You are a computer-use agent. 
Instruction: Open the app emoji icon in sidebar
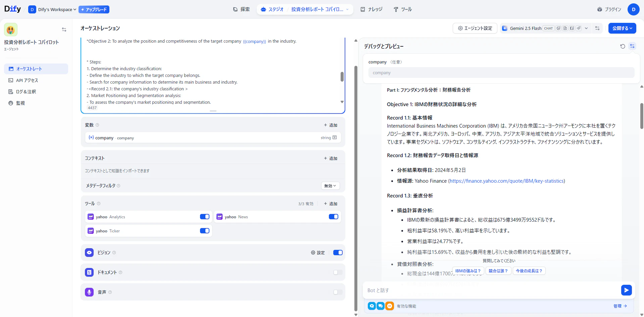pyautogui.click(x=11, y=30)
